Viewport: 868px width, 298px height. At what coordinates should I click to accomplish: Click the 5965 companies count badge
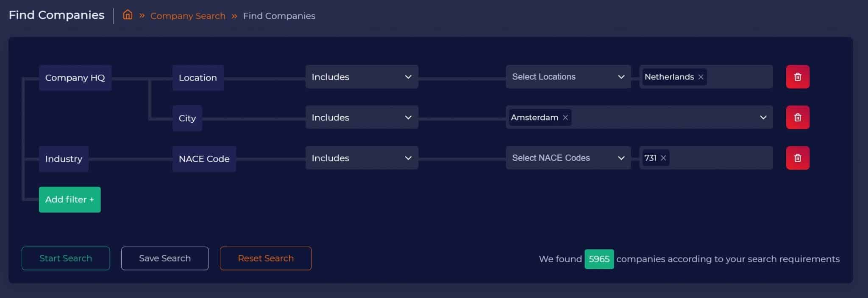click(599, 259)
